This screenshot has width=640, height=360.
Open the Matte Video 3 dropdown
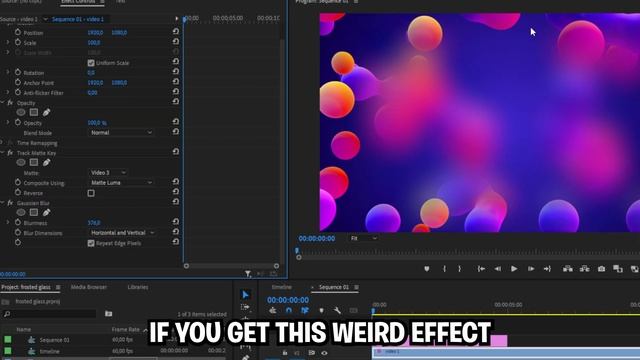pyautogui.click(x=108, y=173)
